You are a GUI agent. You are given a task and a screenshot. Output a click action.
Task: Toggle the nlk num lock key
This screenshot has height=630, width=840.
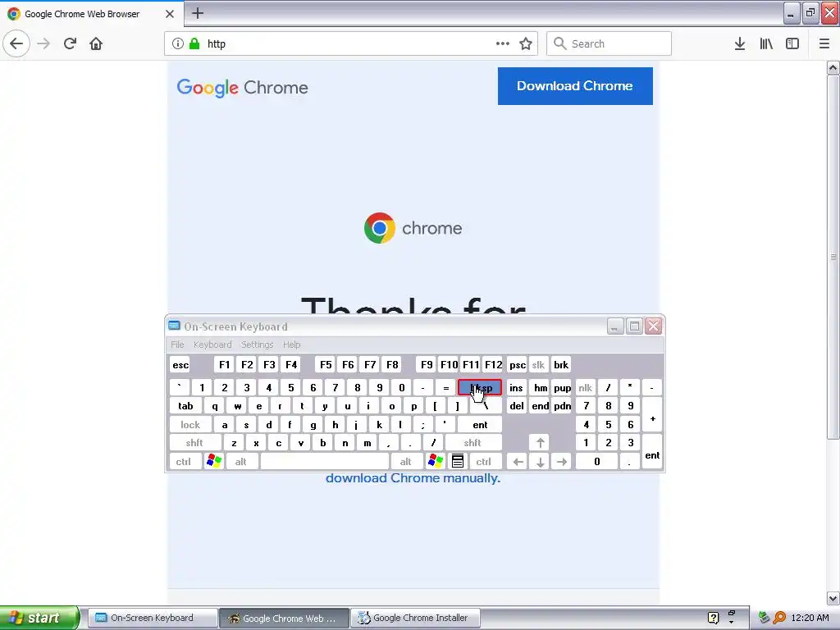click(586, 387)
